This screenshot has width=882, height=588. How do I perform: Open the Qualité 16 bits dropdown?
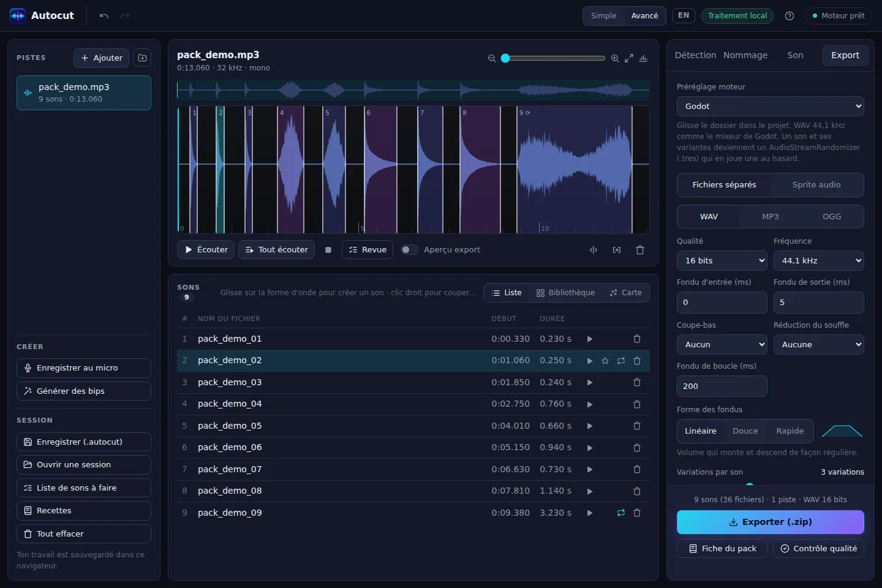[x=722, y=261]
